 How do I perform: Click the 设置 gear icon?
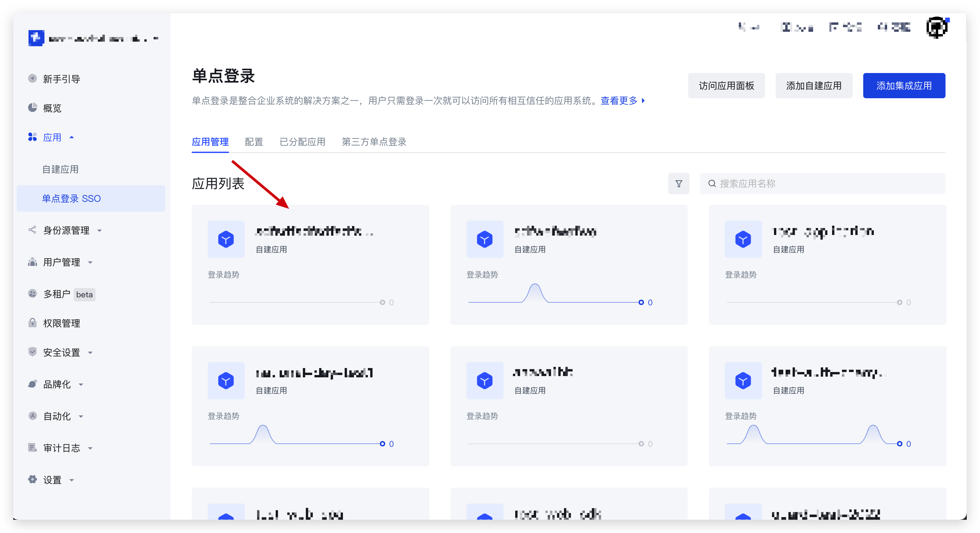pyautogui.click(x=33, y=479)
